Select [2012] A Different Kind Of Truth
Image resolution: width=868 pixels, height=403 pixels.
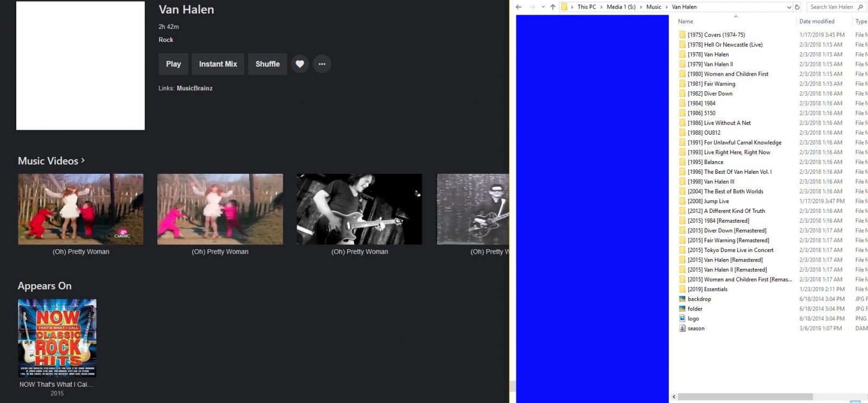(x=726, y=211)
